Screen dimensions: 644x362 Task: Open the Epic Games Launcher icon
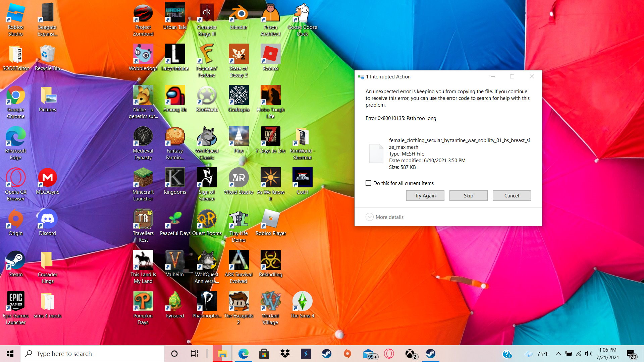click(15, 308)
